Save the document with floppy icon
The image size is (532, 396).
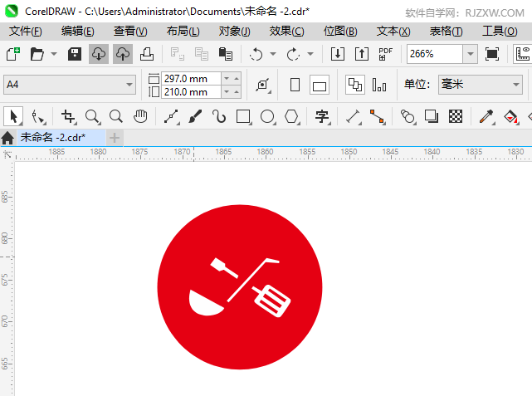75,54
